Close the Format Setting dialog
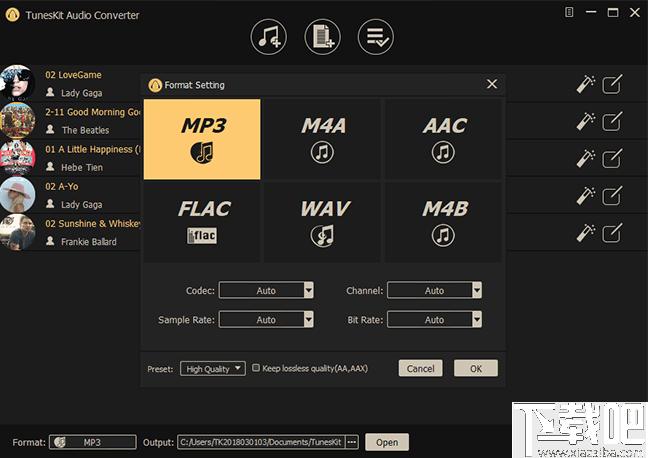The width and height of the screenshot is (648, 458). coord(492,84)
